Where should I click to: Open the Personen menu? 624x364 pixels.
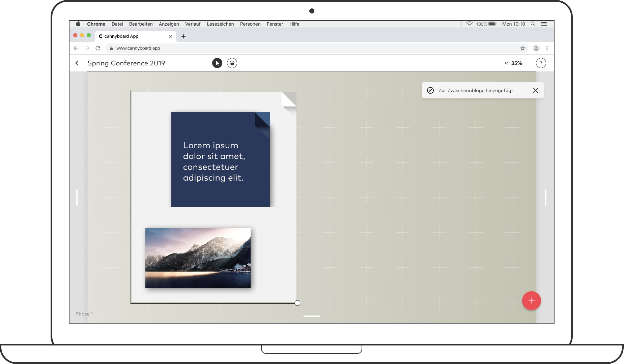coord(250,24)
